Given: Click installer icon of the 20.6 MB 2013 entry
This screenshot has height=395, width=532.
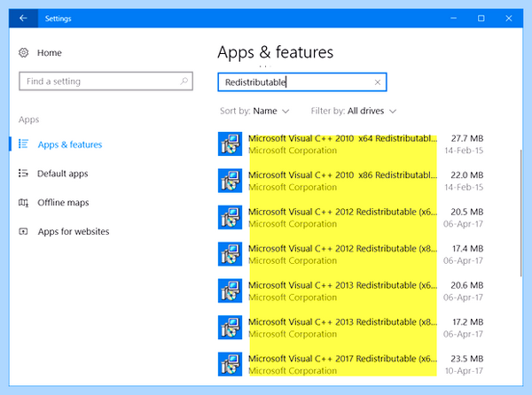Looking at the screenshot, I should click(230, 290).
